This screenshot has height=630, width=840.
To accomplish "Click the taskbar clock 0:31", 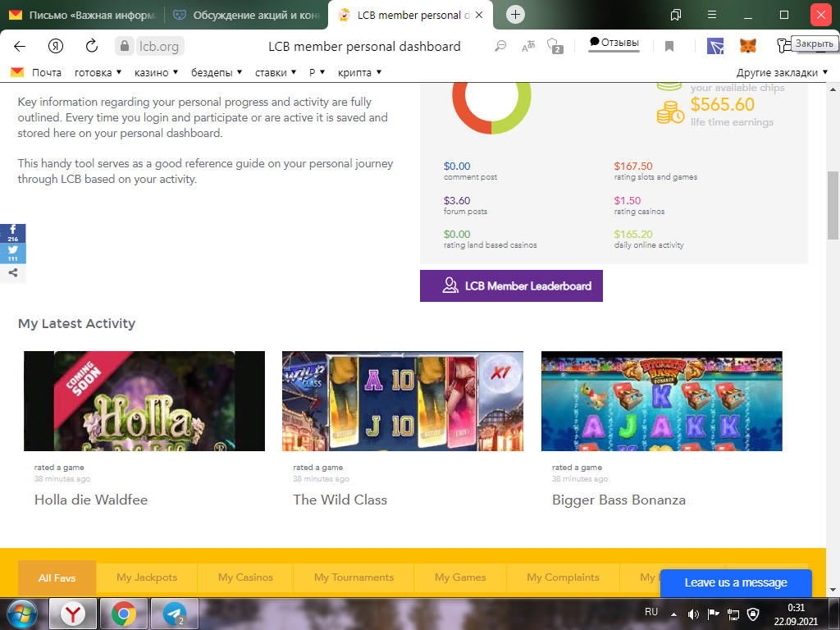I will click(x=796, y=608).
